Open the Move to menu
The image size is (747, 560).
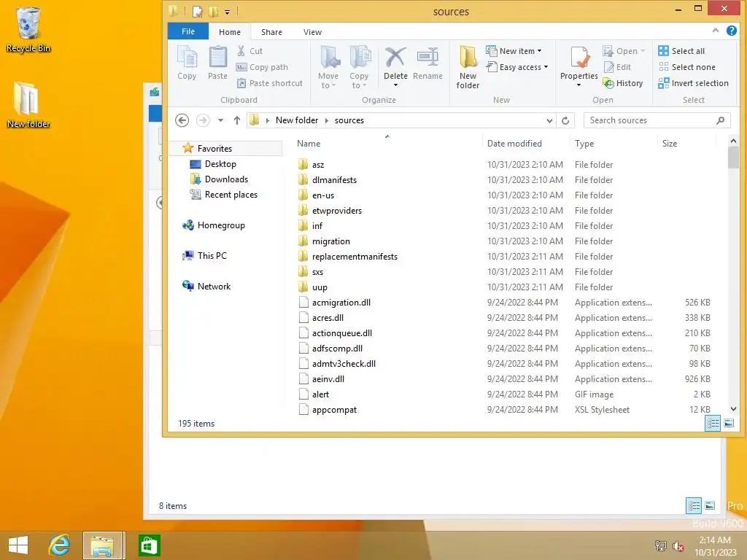(x=328, y=67)
